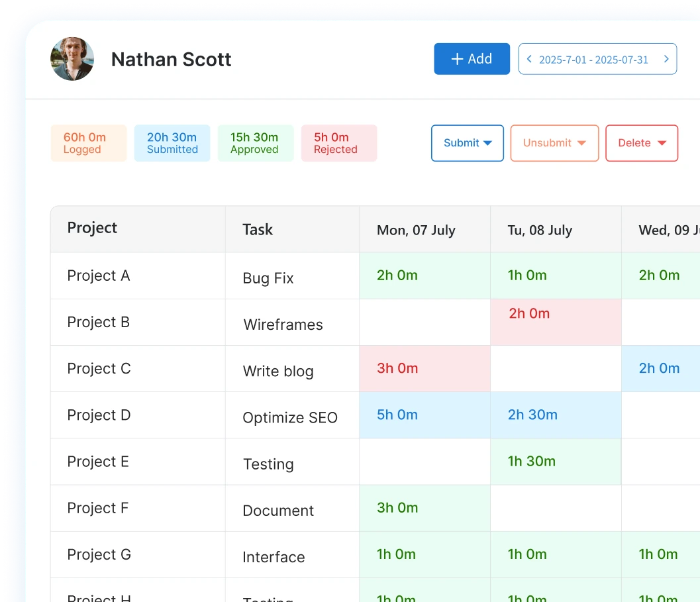Click Nathan Scott's profile photo
This screenshot has height=602, width=700.
point(72,58)
